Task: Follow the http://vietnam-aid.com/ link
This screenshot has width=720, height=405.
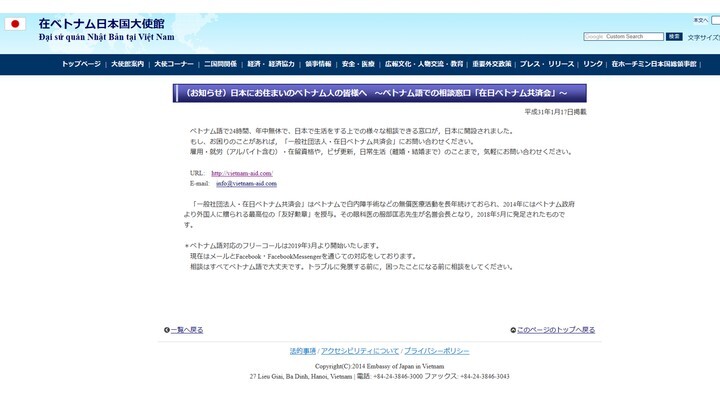Action: [242, 173]
